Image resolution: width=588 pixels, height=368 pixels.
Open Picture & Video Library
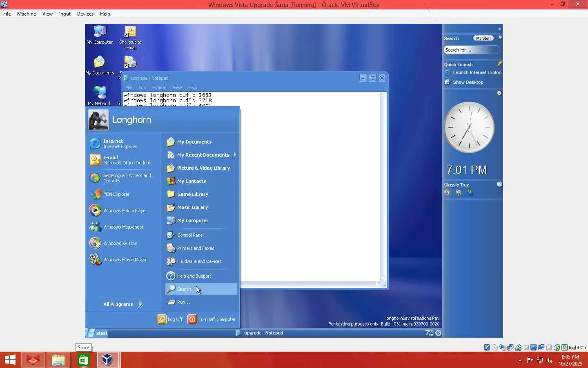pos(201,168)
